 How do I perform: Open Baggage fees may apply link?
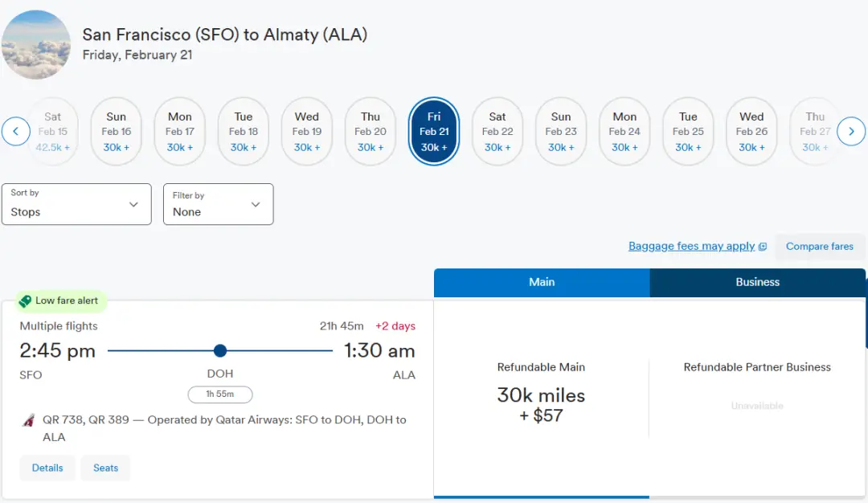tap(691, 246)
